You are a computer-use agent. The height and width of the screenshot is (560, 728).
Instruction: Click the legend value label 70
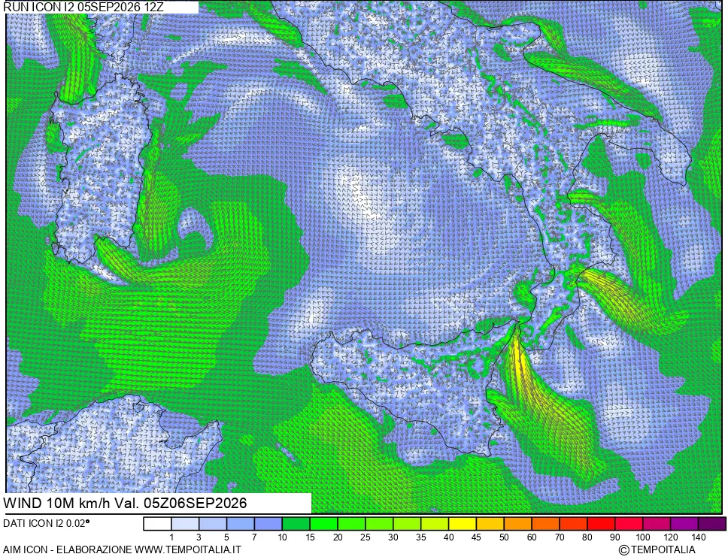tap(560, 537)
